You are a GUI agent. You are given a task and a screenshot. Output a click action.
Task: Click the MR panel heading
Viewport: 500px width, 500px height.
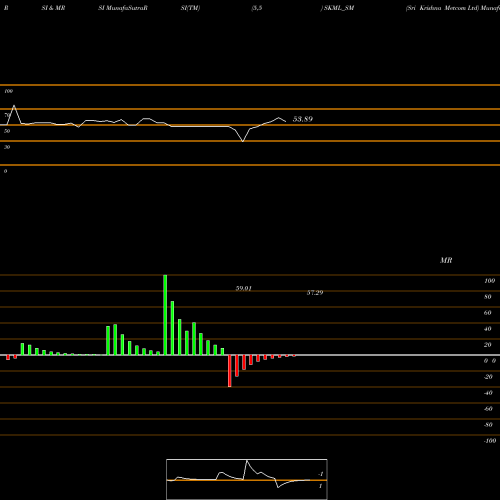pyautogui.click(x=446, y=260)
